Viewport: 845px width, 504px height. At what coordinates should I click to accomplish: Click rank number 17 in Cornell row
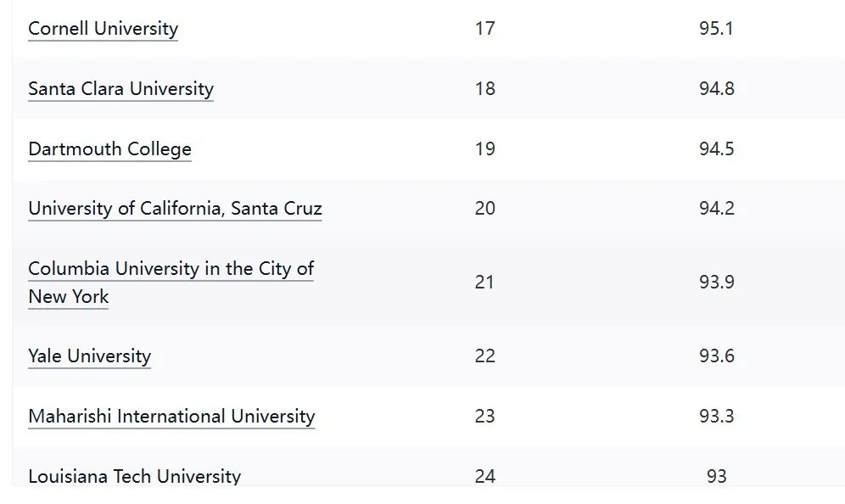(x=484, y=29)
